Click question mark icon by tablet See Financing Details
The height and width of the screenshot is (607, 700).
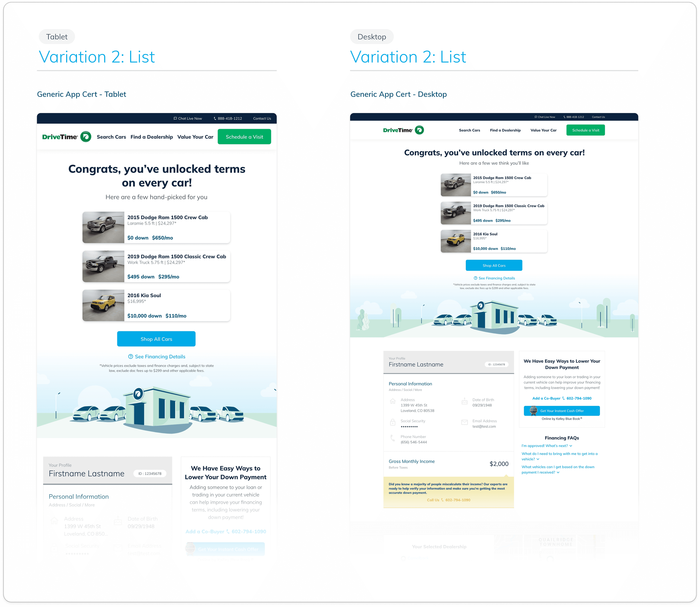click(130, 357)
